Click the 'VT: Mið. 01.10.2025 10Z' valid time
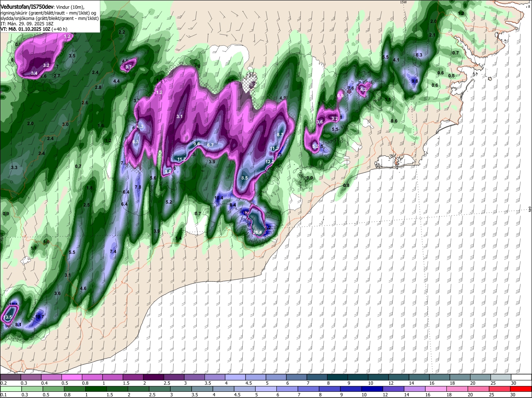The image size is (532, 398). pos(26,29)
